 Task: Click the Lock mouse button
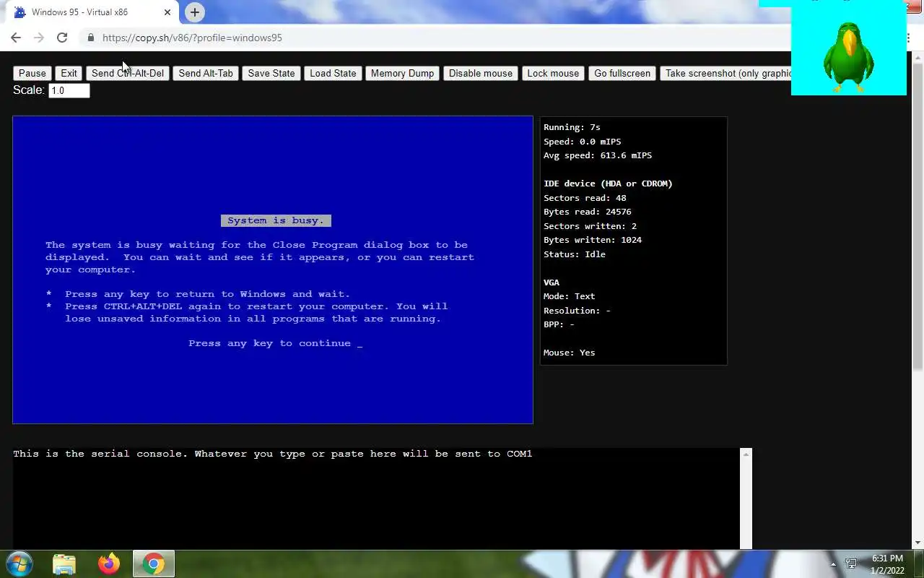[553, 73]
